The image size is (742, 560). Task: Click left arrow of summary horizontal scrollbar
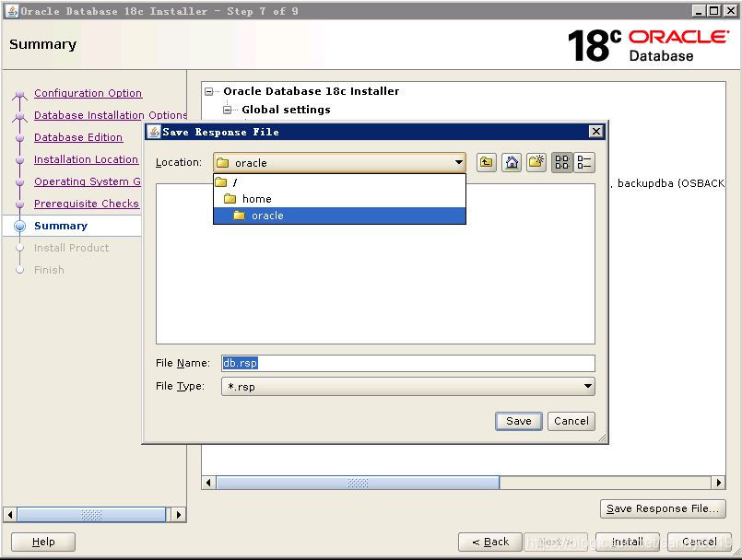click(208, 483)
